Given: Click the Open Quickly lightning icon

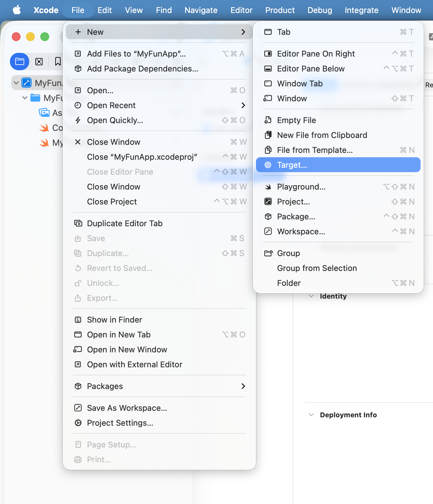Looking at the screenshot, I should click(78, 120).
